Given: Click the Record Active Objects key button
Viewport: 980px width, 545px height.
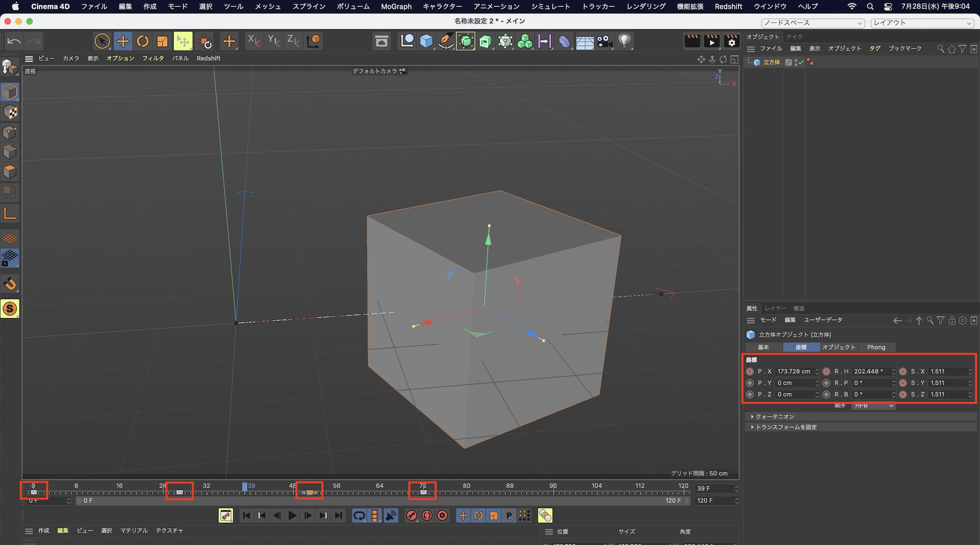Looking at the screenshot, I should (412, 516).
